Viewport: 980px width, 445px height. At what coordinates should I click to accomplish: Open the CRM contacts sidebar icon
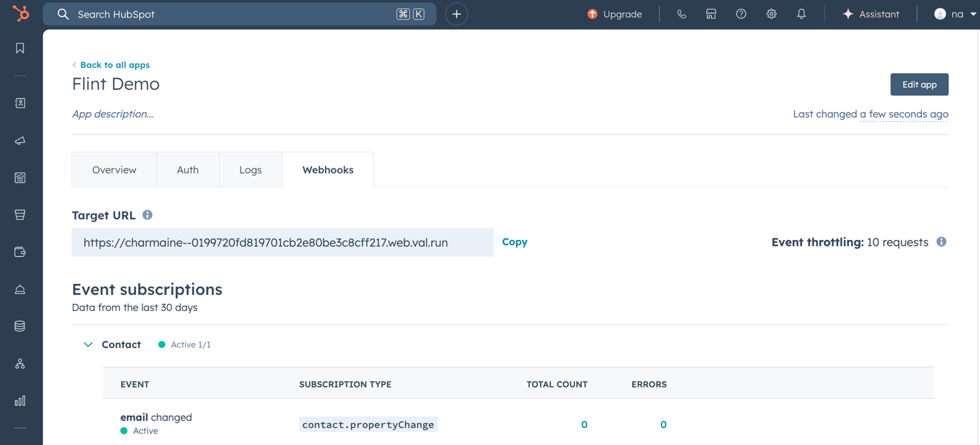[20, 103]
